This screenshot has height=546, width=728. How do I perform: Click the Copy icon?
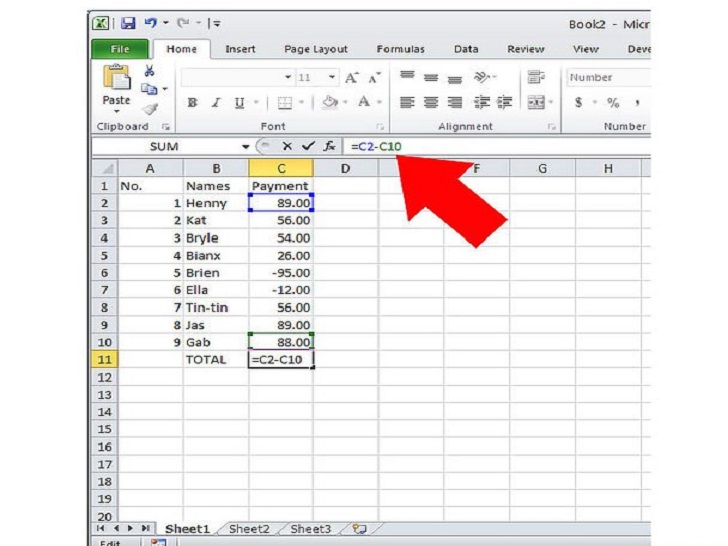tap(149, 89)
